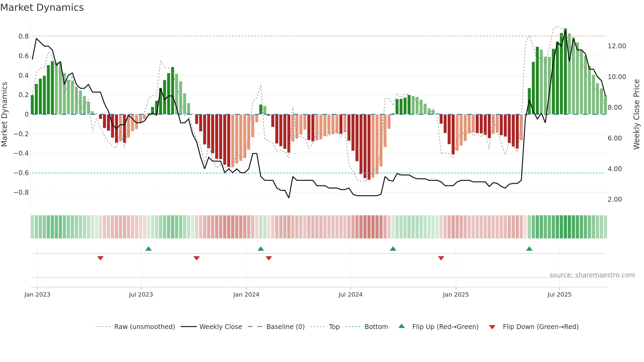The image size is (644, 362).
Task: Click the Jan 2025 x-axis label
Action: (x=456, y=294)
